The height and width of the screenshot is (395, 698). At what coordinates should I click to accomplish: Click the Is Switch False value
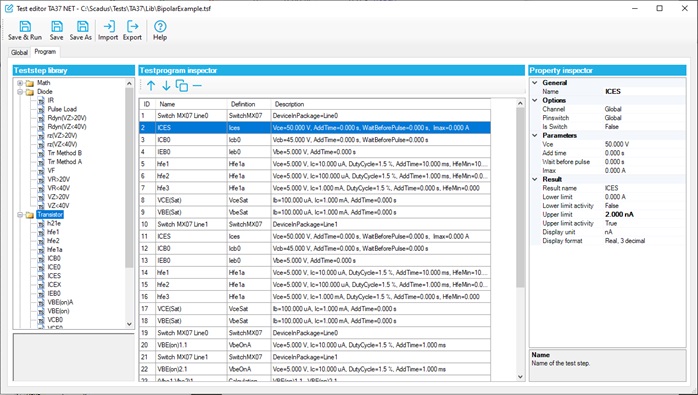(644, 126)
